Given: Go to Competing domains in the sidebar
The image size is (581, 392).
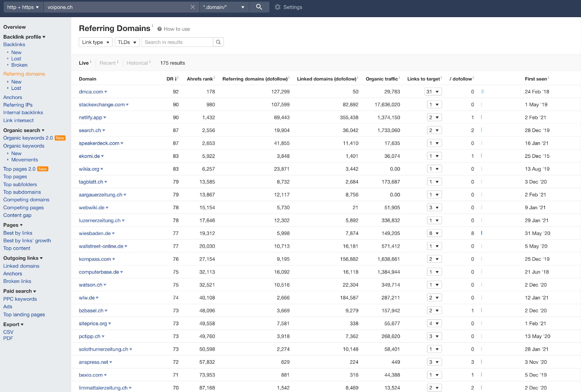Looking at the screenshot, I should pyautogui.click(x=26, y=200).
